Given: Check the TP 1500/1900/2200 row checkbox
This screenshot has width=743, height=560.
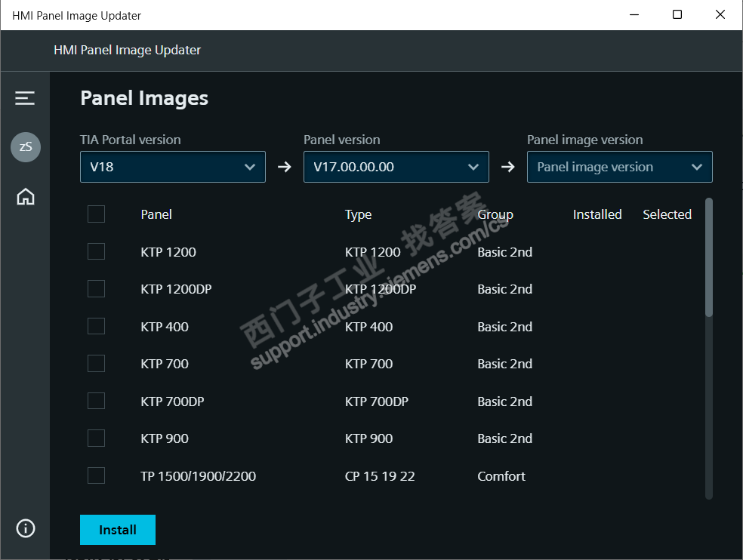Looking at the screenshot, I should (96, 475).
